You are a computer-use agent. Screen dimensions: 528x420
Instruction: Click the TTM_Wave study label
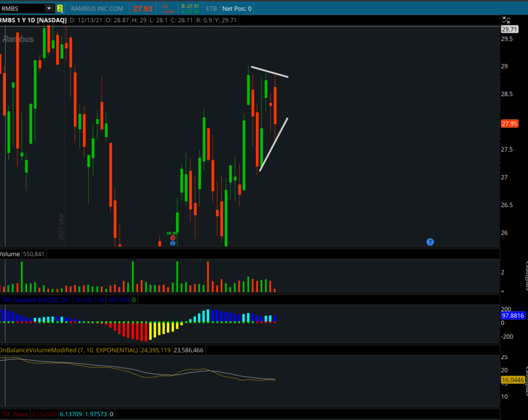14,414
